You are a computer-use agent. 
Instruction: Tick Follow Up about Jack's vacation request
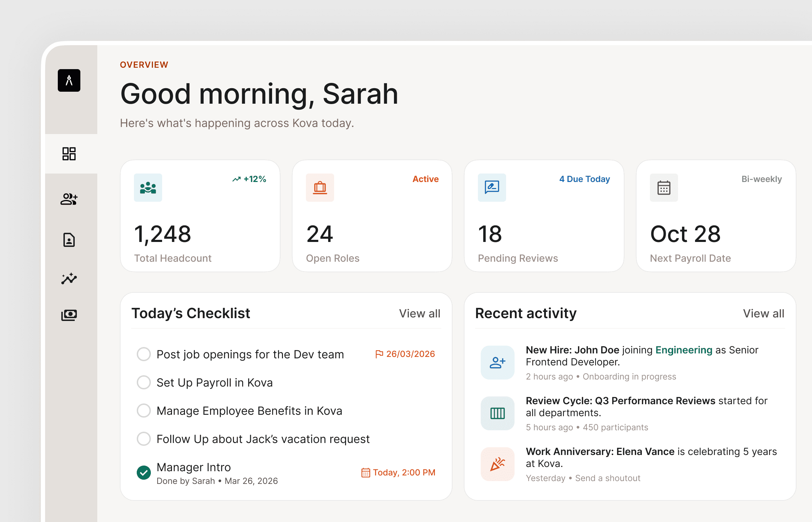[144, 439]
